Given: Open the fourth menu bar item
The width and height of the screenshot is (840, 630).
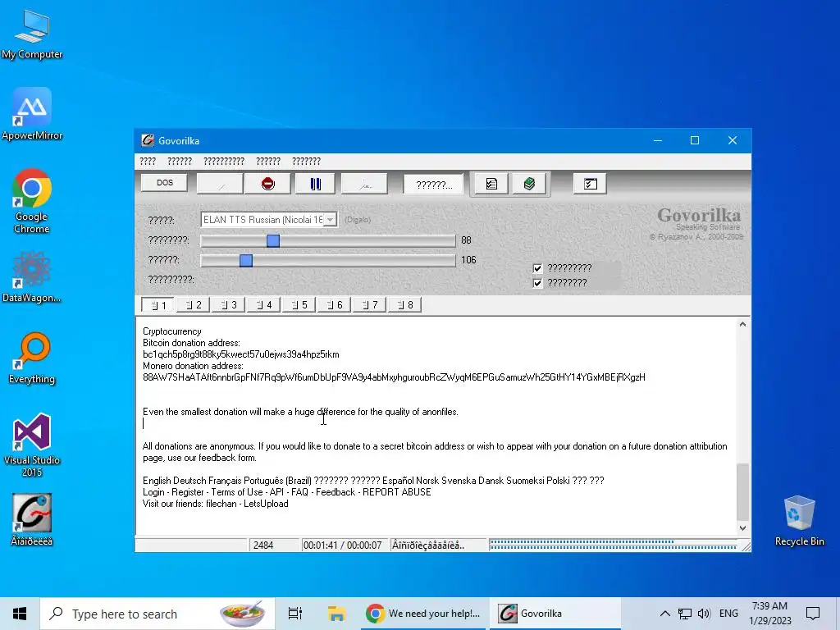Looking at the screenshot, I should 268,162.
